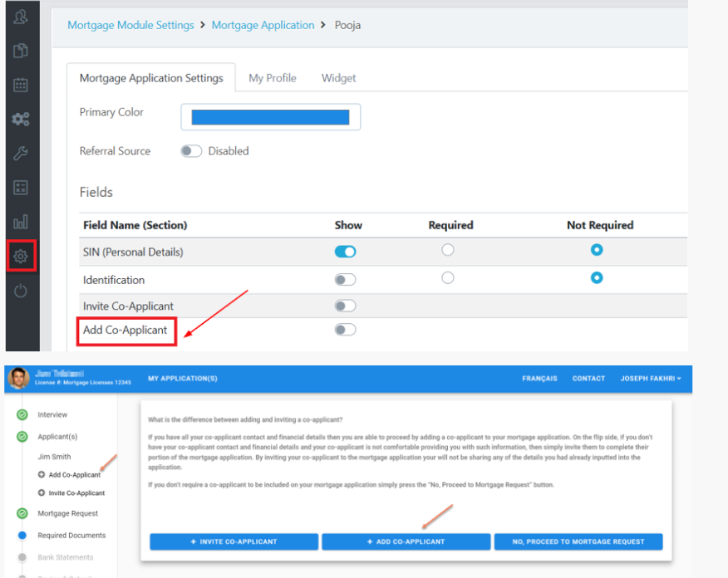Open the Widget tab
The height and width of the screenshot is (578, 728).
pyautogui.click(x=338, y=78)
